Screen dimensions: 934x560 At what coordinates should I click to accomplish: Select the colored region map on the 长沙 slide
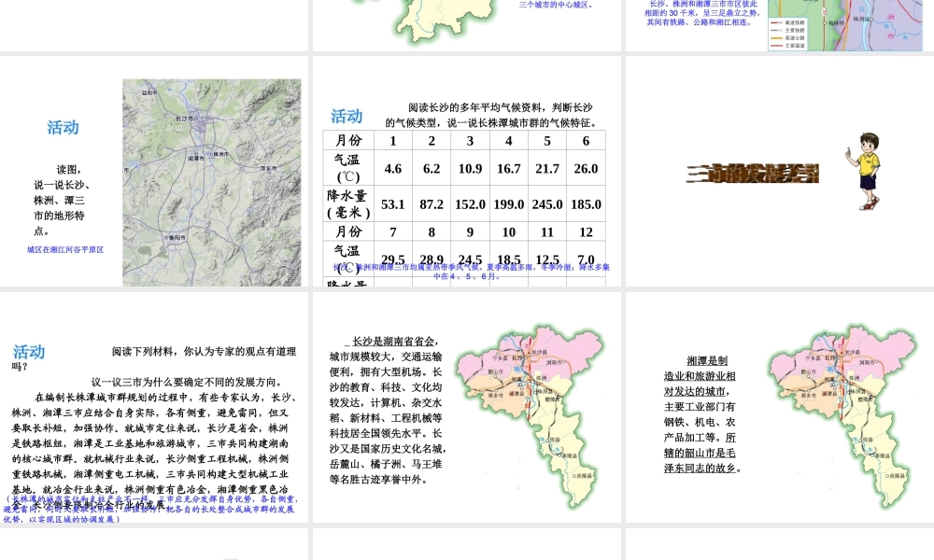(x=531, y=415)
